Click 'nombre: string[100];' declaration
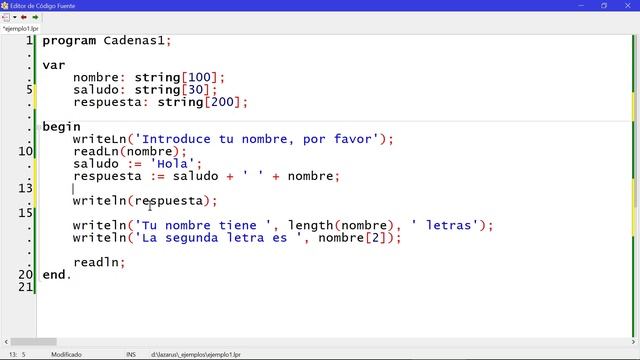This screenshot has width=640, height=360. [x=149, y=78]
